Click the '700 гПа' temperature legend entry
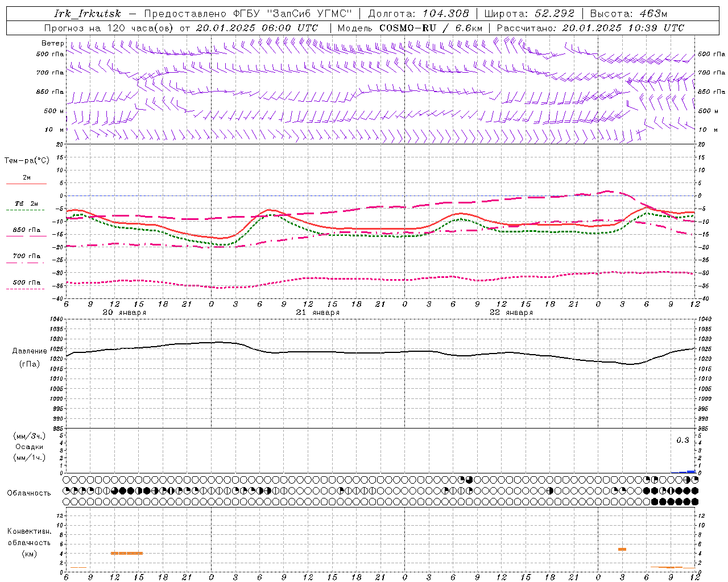The width and height of the screenshot is (728, 582). (x=26, y=256)
